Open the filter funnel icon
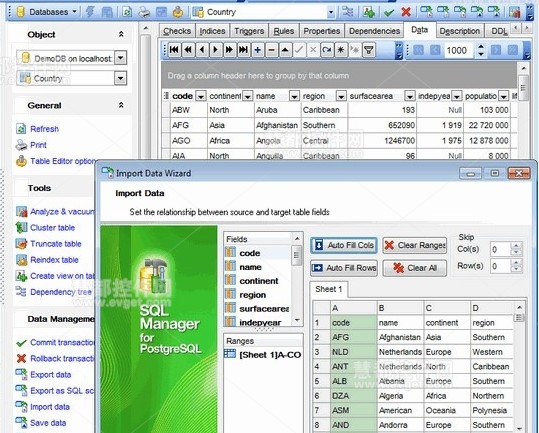 368,51
